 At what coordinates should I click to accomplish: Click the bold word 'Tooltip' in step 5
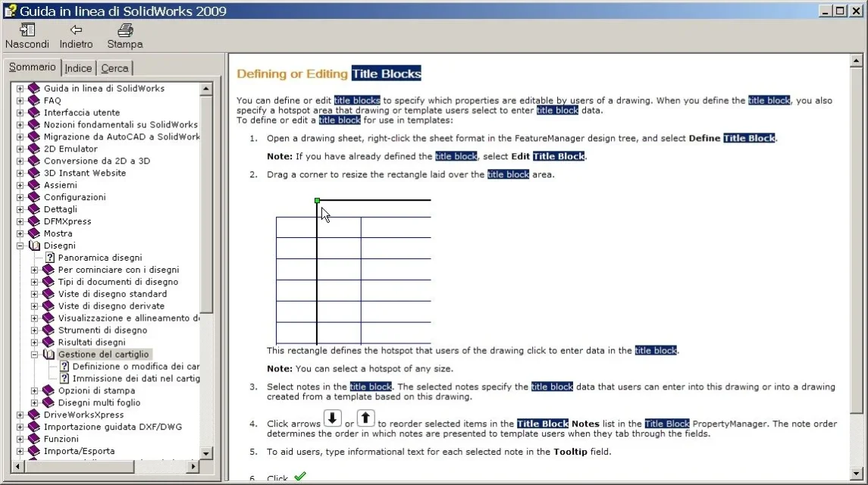pos(570,452)
